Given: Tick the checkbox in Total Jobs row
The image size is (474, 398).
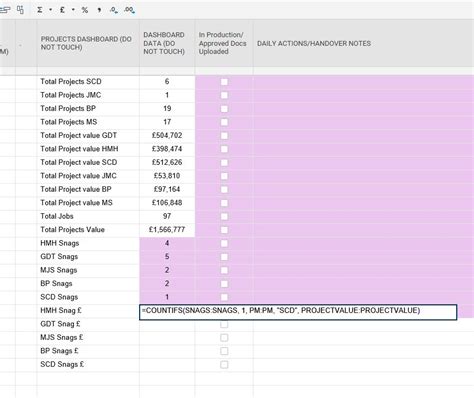Looking at the screenshot, I should [x=224, y=216].
